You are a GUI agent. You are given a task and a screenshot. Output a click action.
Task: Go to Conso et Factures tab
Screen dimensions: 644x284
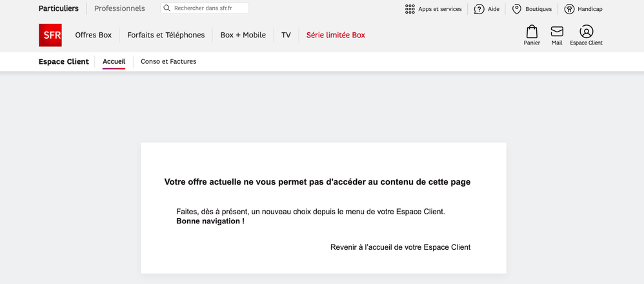168,61
